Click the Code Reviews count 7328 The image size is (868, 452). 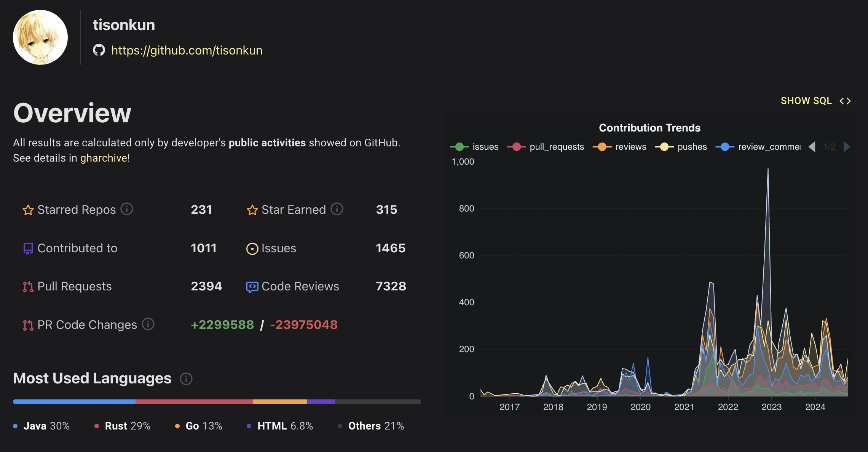click(x=391, y=286)
